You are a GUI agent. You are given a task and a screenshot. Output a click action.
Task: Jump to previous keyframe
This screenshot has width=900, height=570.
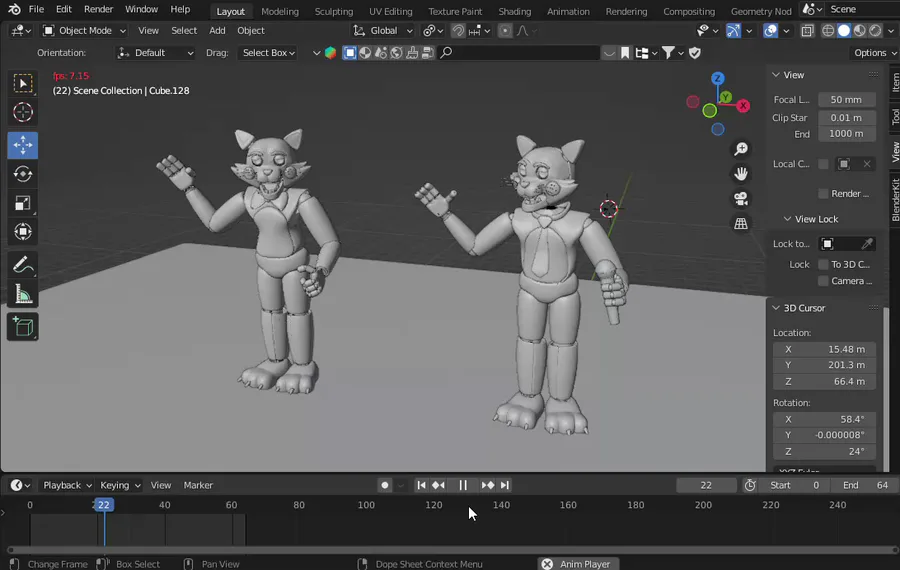[x=439, y=485]
